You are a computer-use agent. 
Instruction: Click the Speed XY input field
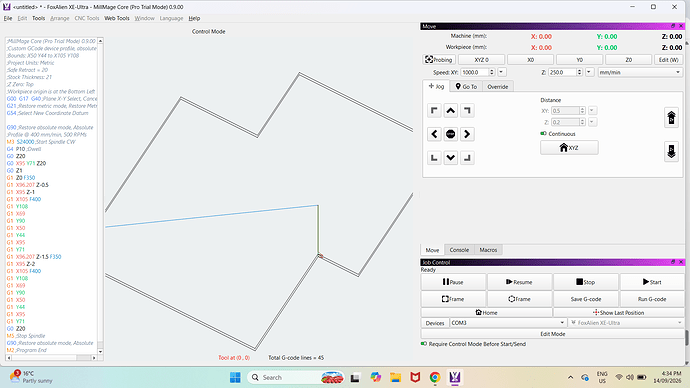[x=474, y=72]
